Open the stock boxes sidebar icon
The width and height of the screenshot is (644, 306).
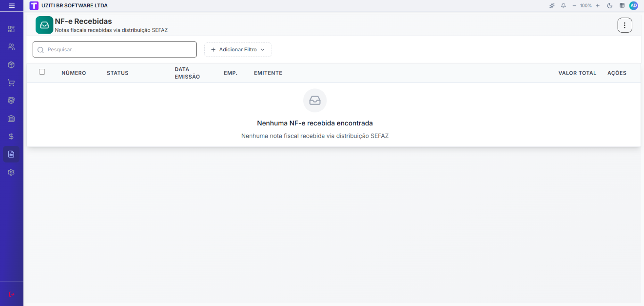(11, 101)
